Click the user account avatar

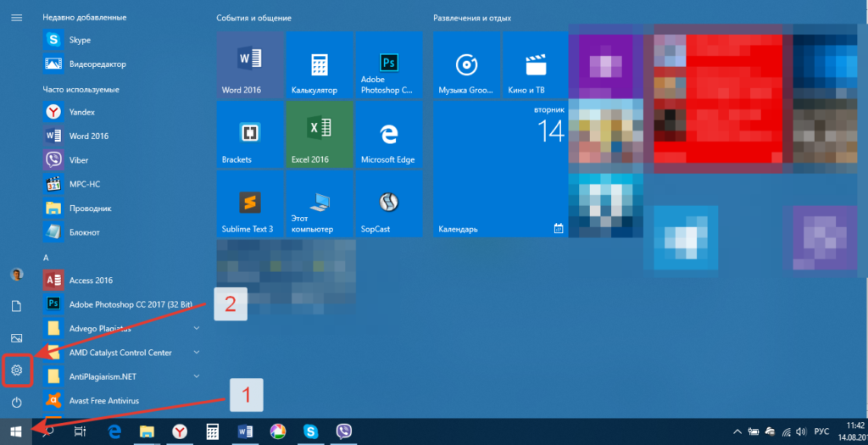point(16,275)
